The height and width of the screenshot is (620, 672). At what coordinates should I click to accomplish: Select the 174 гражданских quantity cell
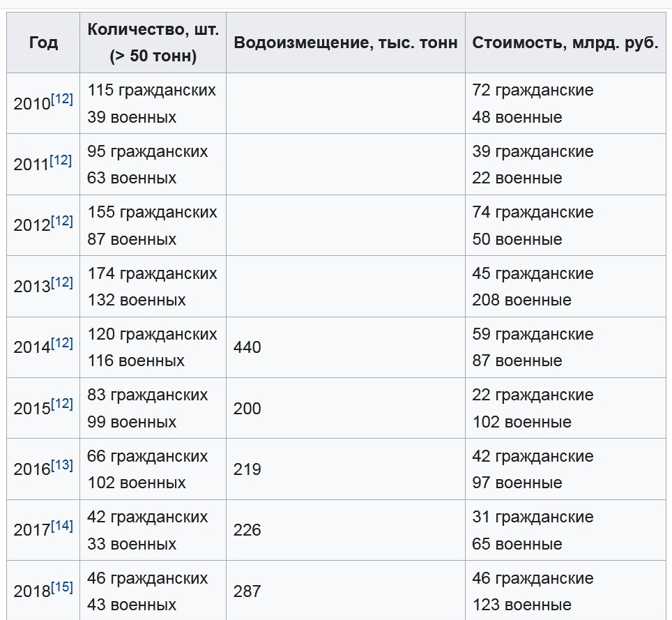(x=152, y=273)
